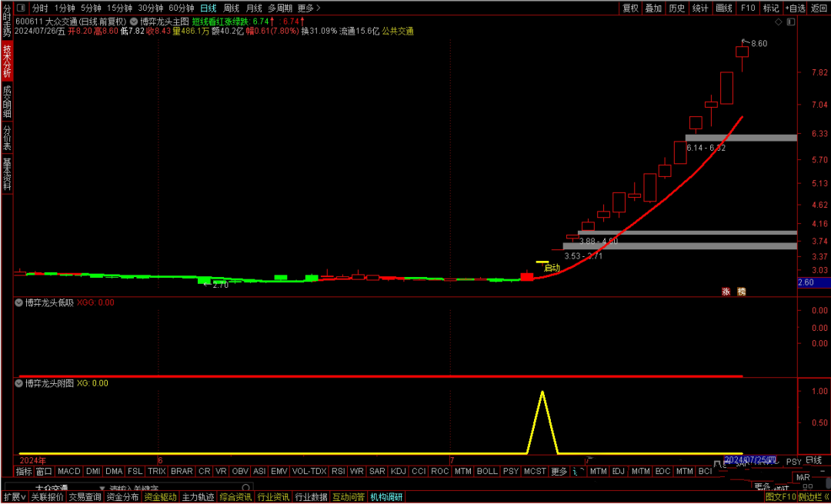Click round icon before 博弈龙头主图 title
The height and width of the screenshot is (504, 831).
pyautogui.click(x=134, y=22)
